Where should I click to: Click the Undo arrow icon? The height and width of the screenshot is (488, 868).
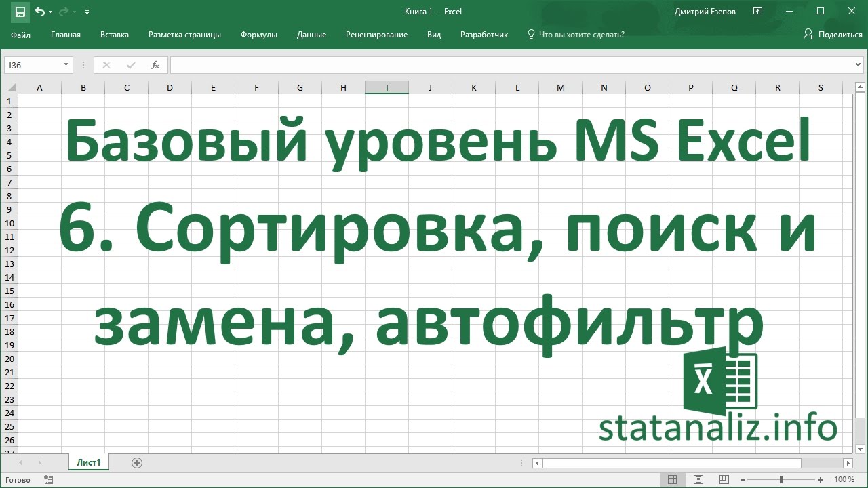[x=39, y=12]
